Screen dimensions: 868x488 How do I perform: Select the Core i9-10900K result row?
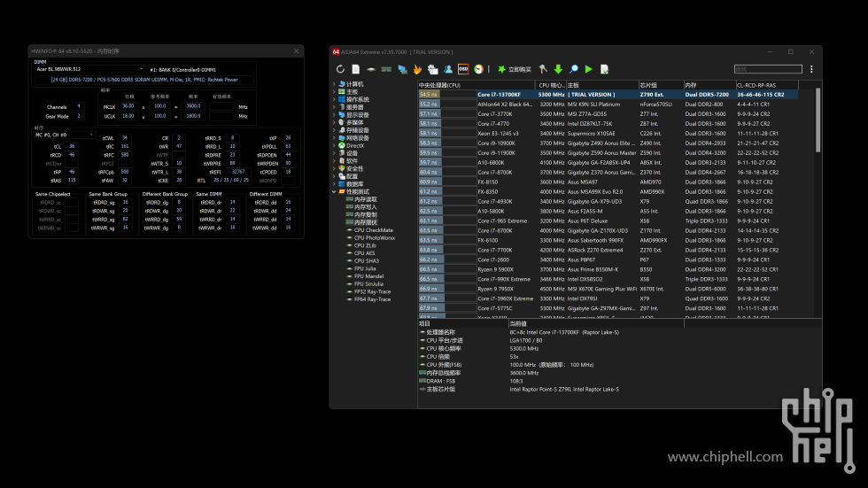[x=608, y=143]
